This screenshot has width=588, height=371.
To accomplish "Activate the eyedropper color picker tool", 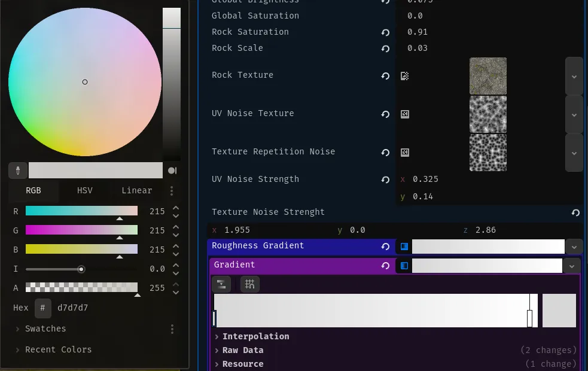I will 18,171.
